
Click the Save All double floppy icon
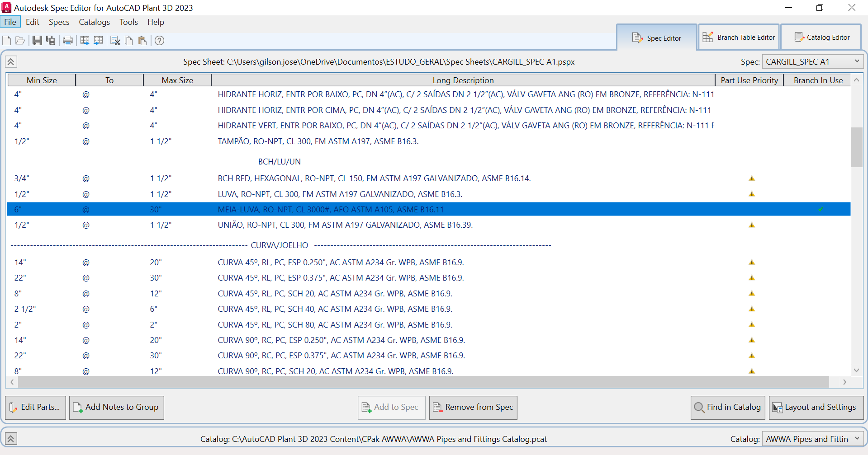coord(51,41)
